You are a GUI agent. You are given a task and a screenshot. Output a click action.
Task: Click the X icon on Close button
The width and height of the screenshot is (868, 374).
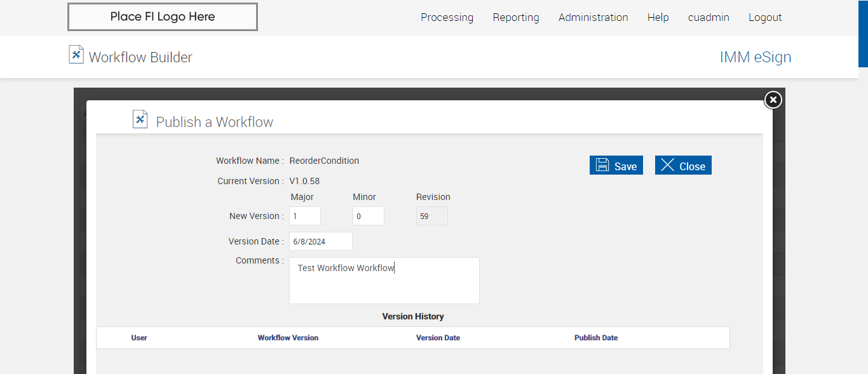667,165
